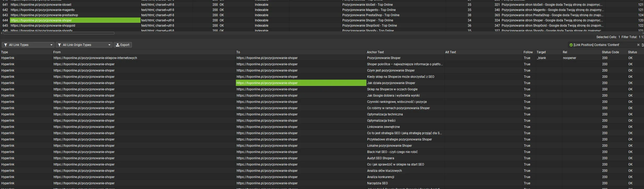Select the 'Audyt SEO Shopera' anchor text cell
644x189 pixels.
(x=380, y=158)
